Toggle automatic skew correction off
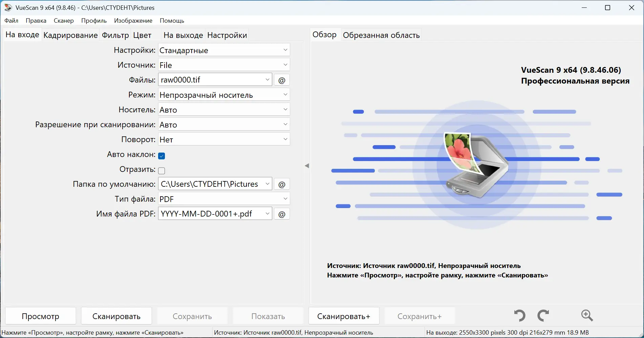 click(162, 156)
